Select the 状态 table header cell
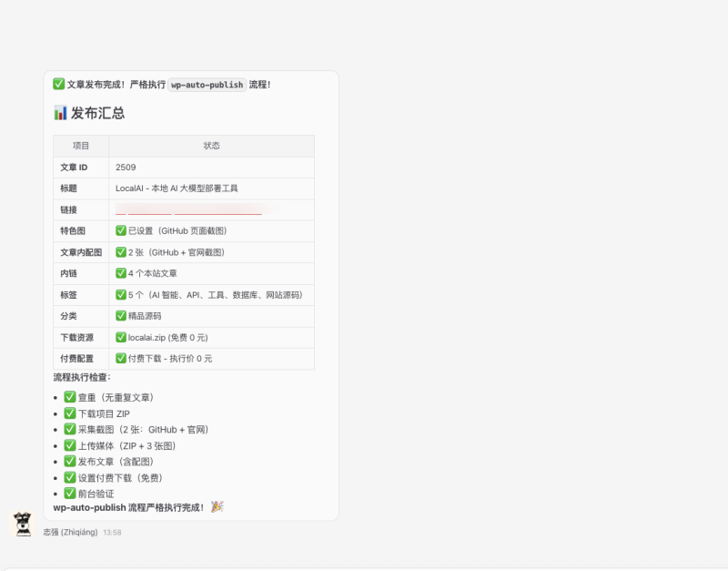The image size is (728, 571). (214, 146)
